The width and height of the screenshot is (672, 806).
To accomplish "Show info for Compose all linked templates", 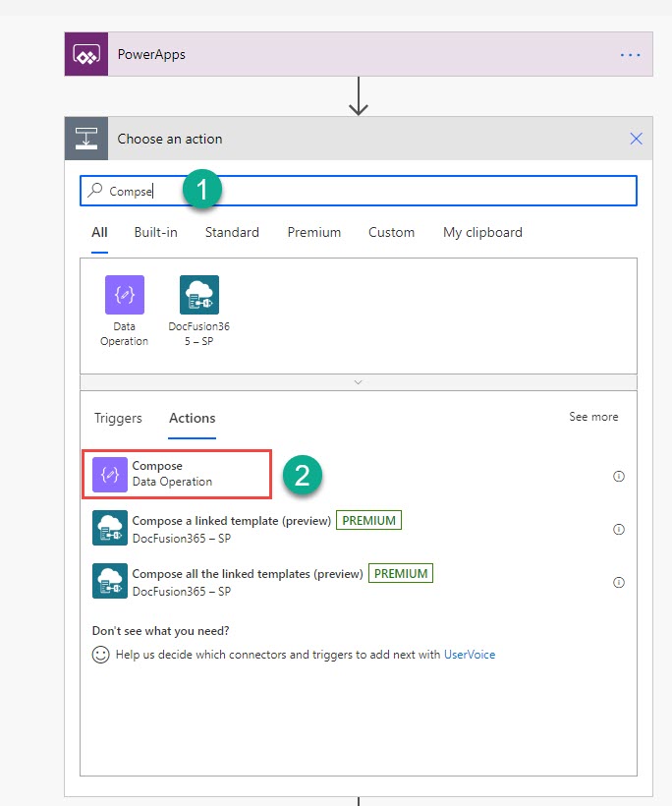I will [x=619, y=582].
